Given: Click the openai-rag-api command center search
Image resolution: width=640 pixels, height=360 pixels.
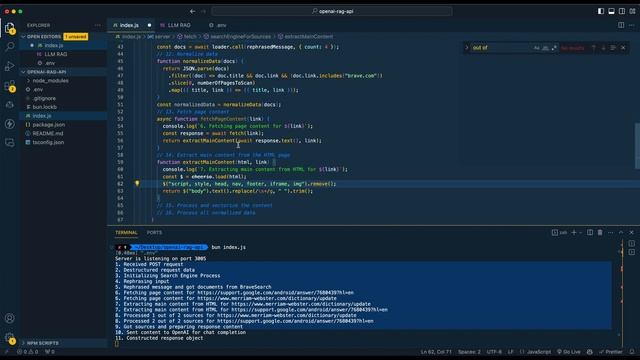Looking at the screenshot, I should click(332, 11).
